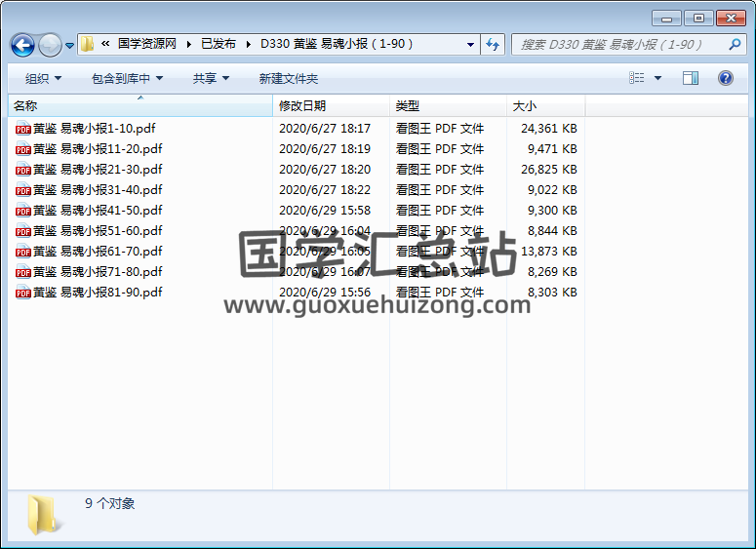Viewport: 756px width, 549px height.
Task: Click size value 13,873 KB
Action: [549, 252]
